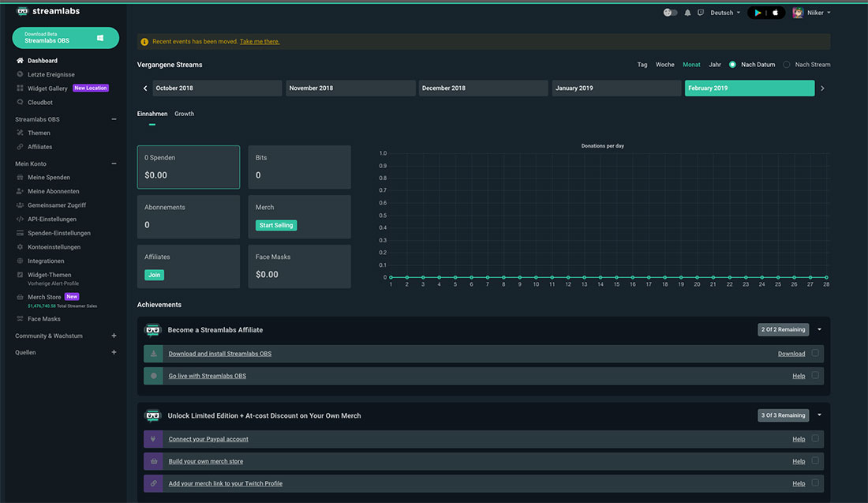Toggle the night mode switch

tap(671, 13)
